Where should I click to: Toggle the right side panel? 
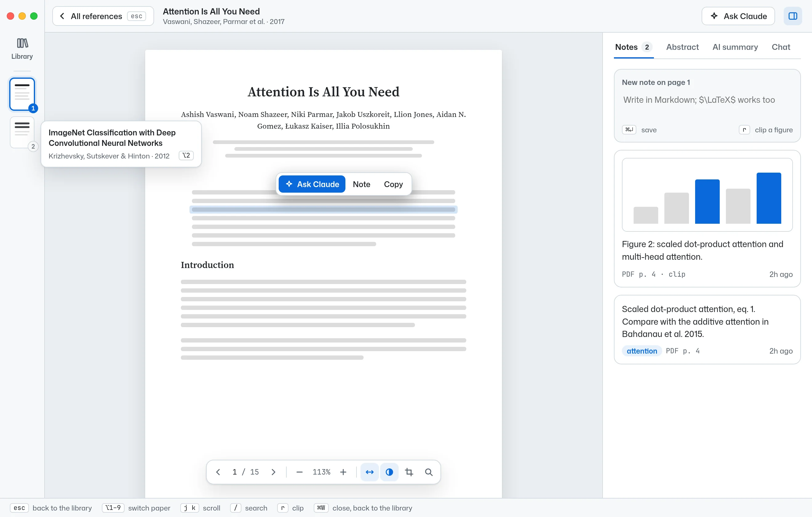pos(792,16)
